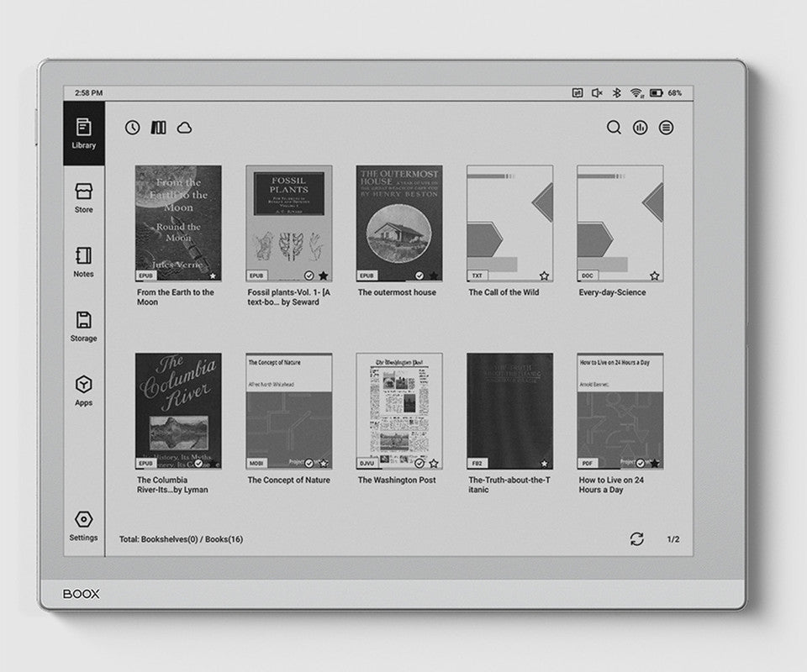This screenshot has height=672, width=807.
Task: Open the Notes tab
Action: click(x=84, y=262)
